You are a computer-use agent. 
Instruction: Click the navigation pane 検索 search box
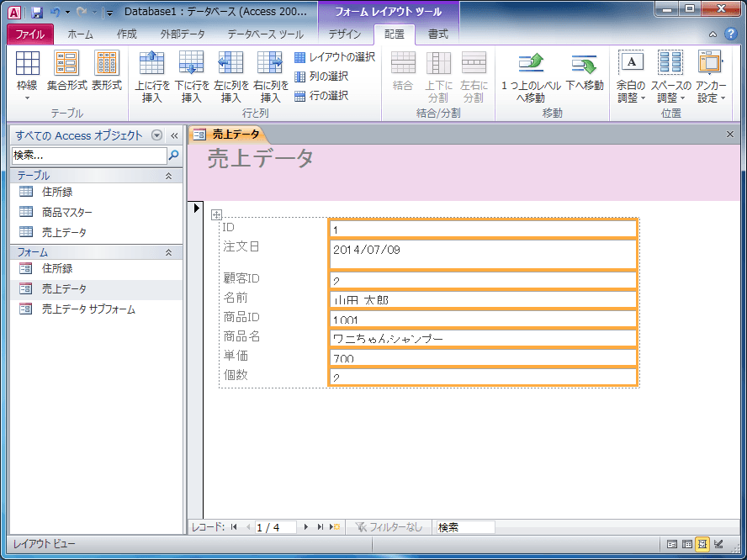89,156
